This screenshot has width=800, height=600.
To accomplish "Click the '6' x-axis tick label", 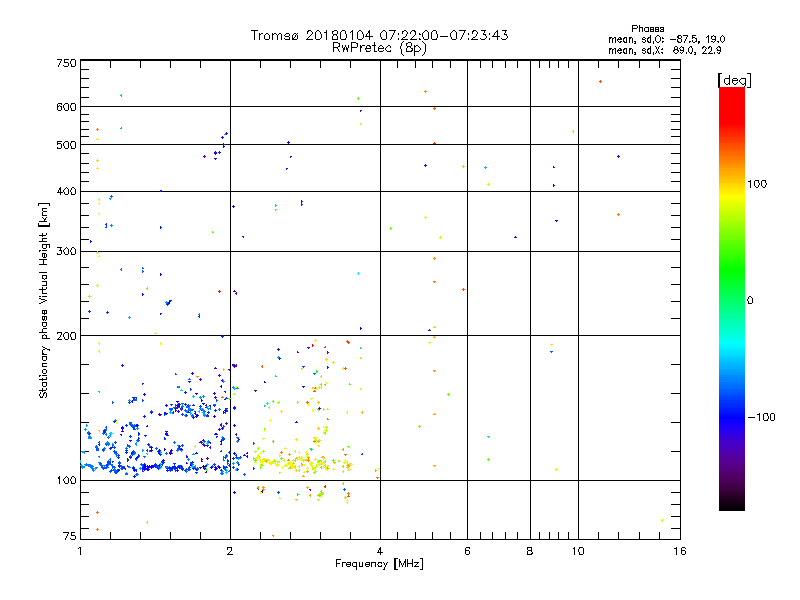I will [467, 551].
